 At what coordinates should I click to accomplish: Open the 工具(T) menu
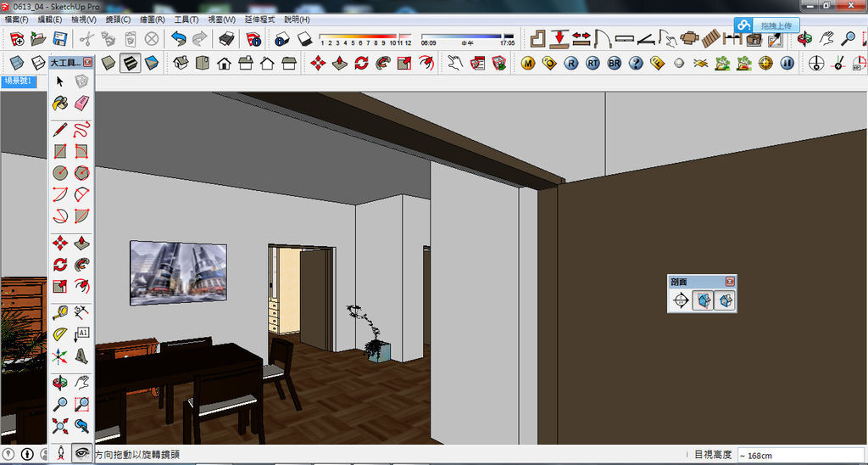[186, 20]
